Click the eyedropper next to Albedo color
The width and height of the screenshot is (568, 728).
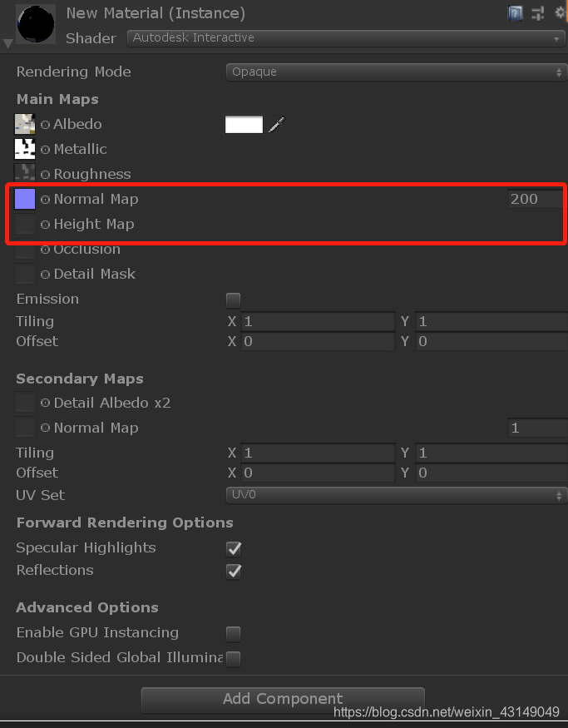tap(277, 125)
